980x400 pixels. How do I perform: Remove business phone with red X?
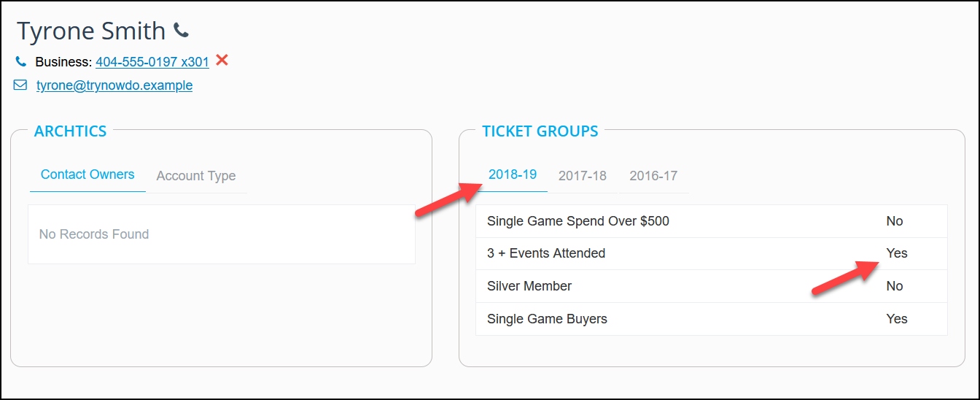pos(222,60)
